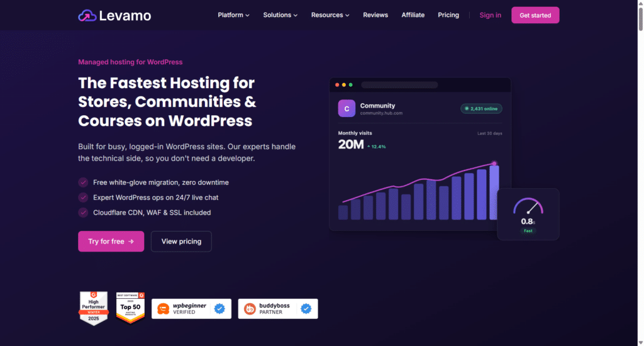Click the 2,431 online status pill
The height and width of the screenshot is (346, 644).
coord(481,108)
